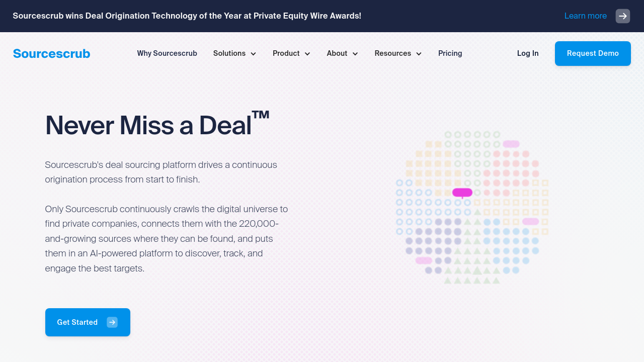
Task: Open the Solutions menu
Action: tap(229, 53)
